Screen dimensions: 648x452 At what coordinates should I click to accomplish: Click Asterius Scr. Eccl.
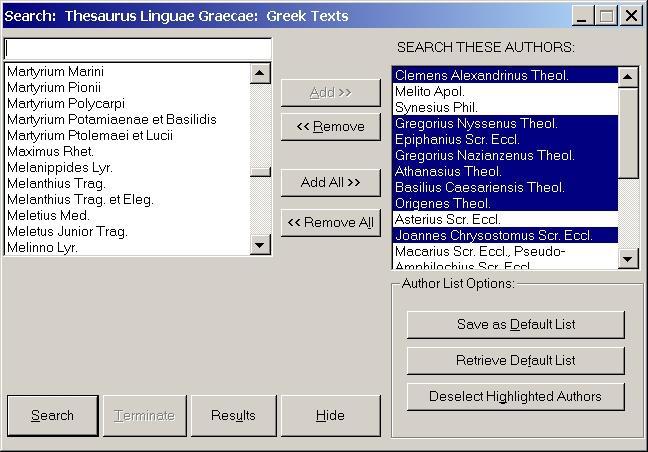click(505, 219)
